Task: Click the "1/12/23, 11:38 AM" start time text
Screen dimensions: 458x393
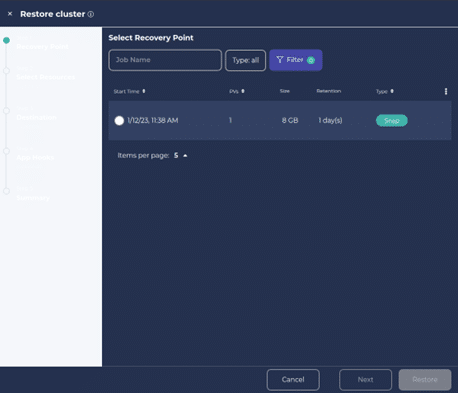Action: [x=153, y=120]
